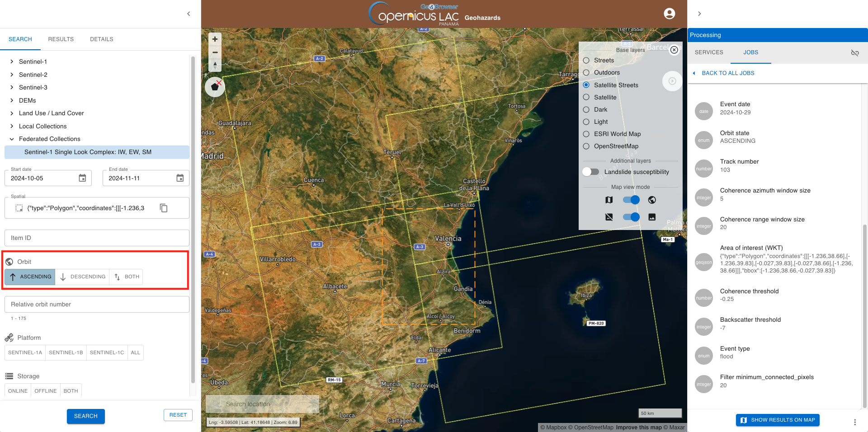Screen dimensions: 868x432
Task: Toggle the 2D/globe map view switch
Action: pos(631,200)
